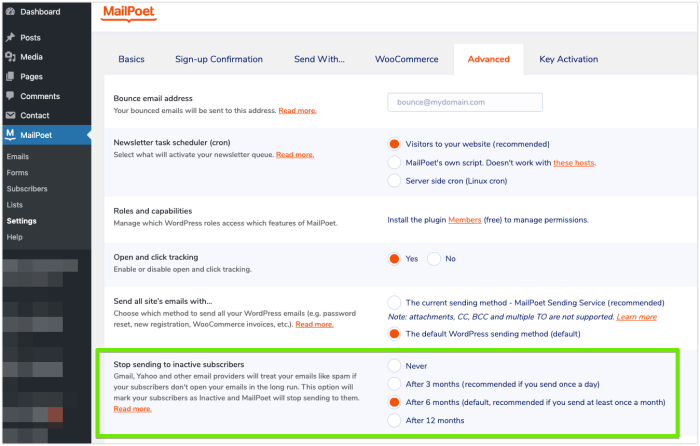Screen dimensions: 700x446
Task: Select Server side cron (Linux cron)
Action: tap(394, 181)
